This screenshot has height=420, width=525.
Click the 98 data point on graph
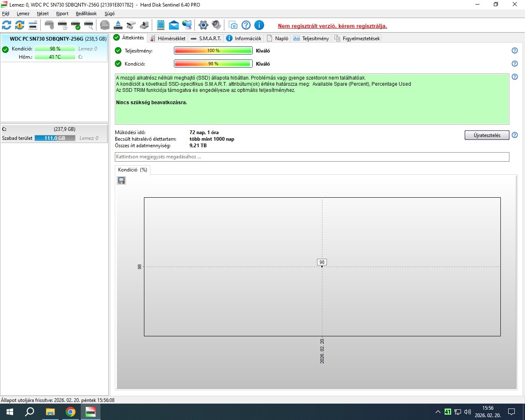[x=322, y=266]
